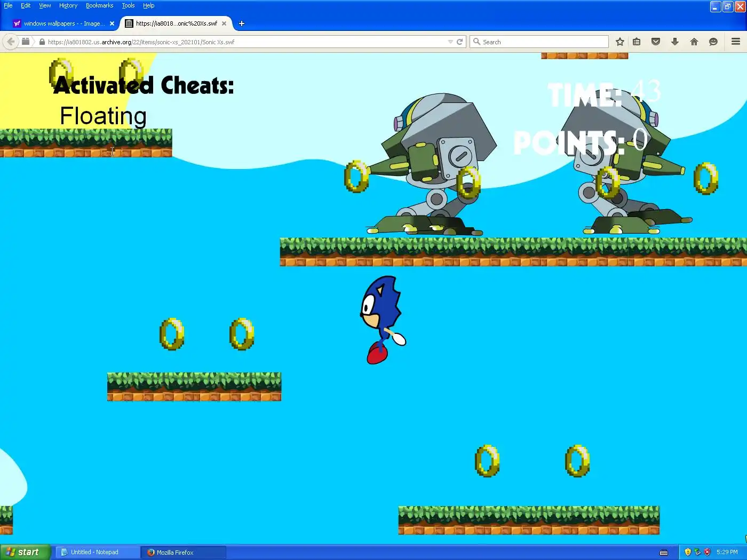Viewport: 747px width, 560px height.
Task: Go to Firefox Home page
Action: click(x=694, y=42)
